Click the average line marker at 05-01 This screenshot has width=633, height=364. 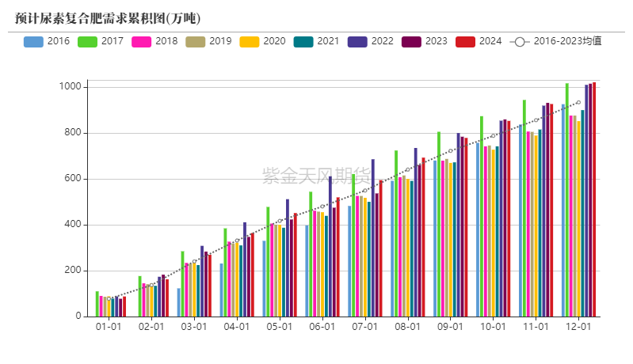[x=280, y=221]
